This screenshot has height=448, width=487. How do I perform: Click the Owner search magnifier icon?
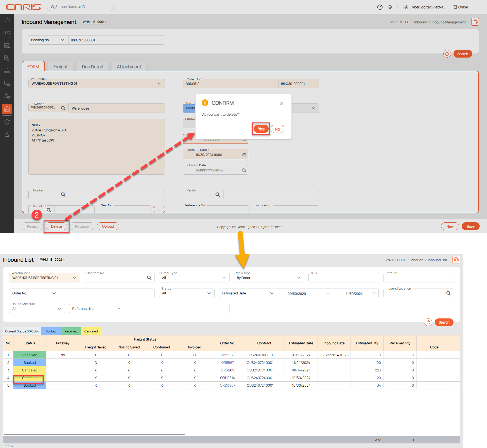click(x=63, y=108)
